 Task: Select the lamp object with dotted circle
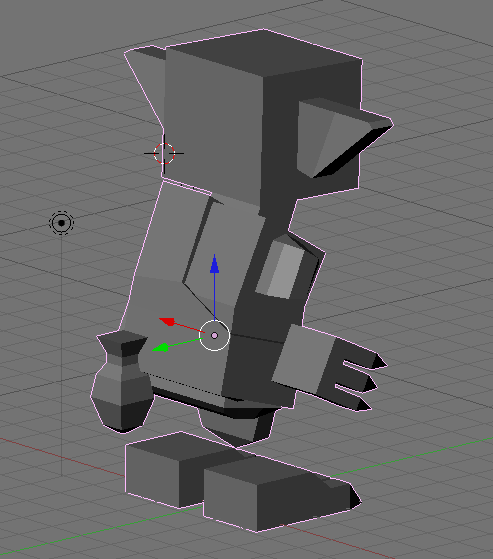pos(61,223)
